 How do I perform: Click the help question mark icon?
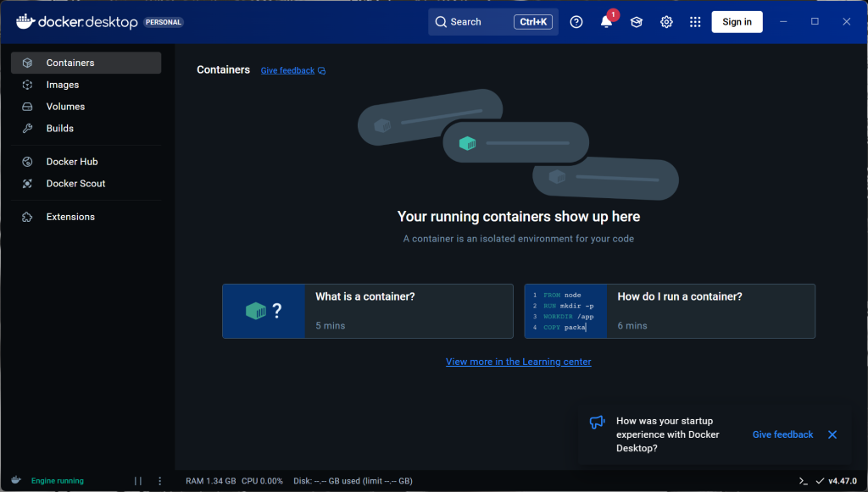[576, 22]
